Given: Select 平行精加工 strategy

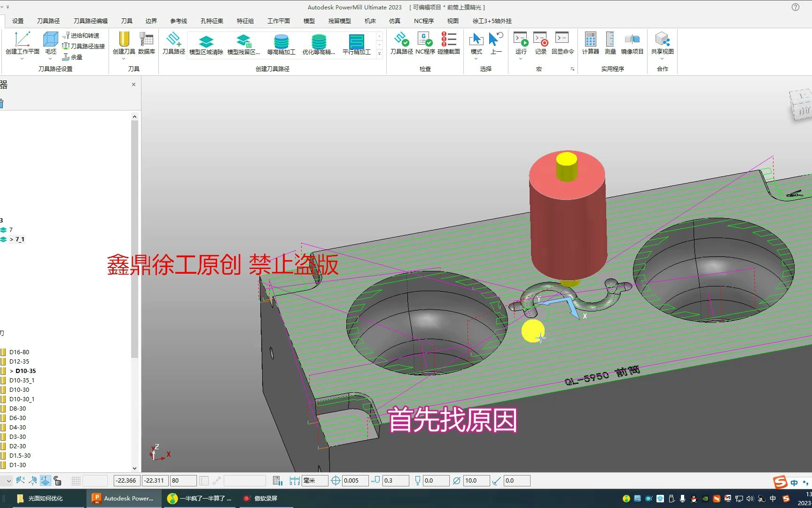Looking at the screenshot, I should [356, 45].
